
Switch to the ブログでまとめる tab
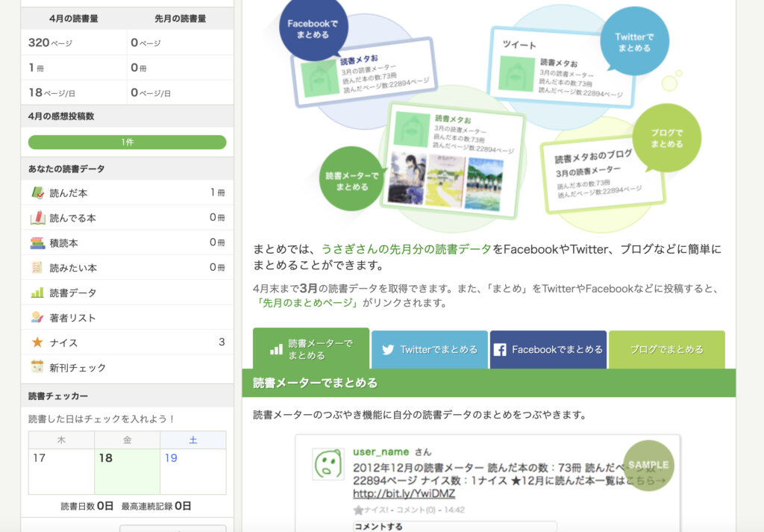(x=666, y=350)
